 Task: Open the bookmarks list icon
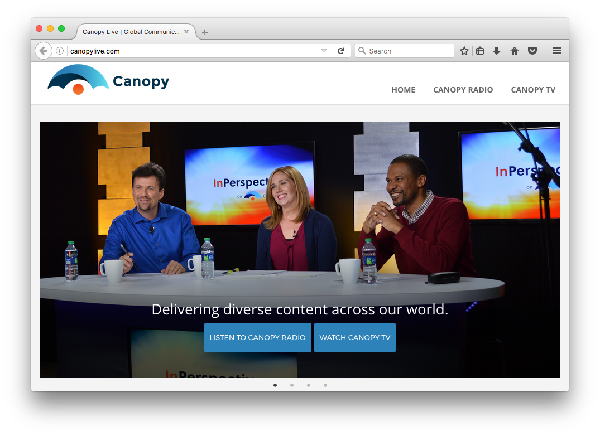480,51
